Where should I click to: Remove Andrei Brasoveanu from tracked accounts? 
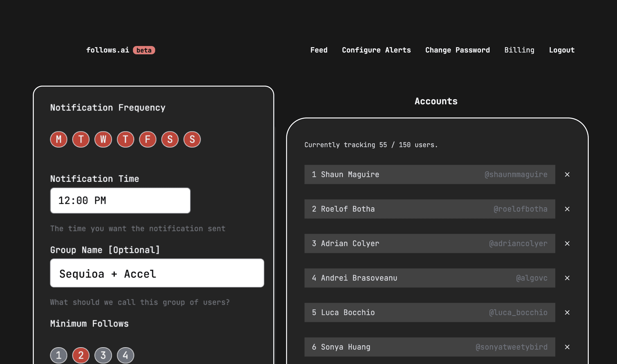(x=567, y=278)
